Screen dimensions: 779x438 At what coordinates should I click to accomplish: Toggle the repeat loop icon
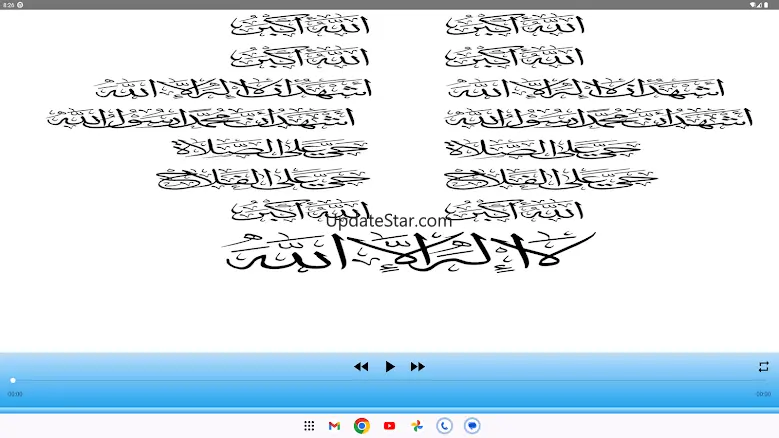point(764,366)
